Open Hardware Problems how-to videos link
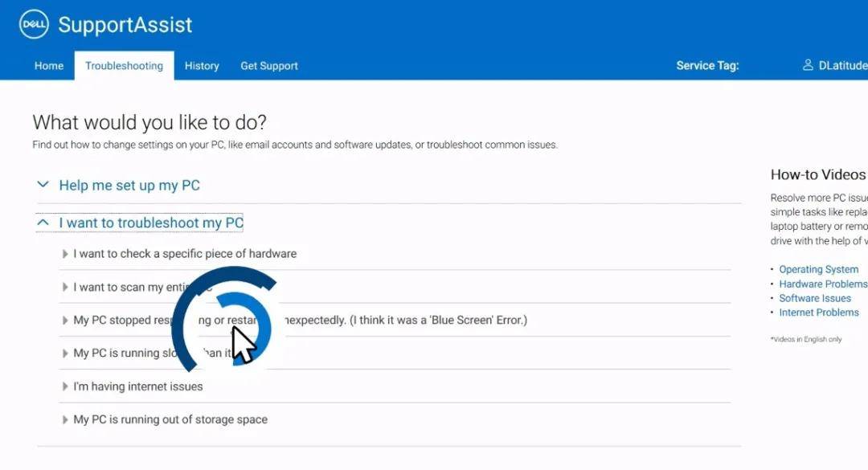 [823, 284]
